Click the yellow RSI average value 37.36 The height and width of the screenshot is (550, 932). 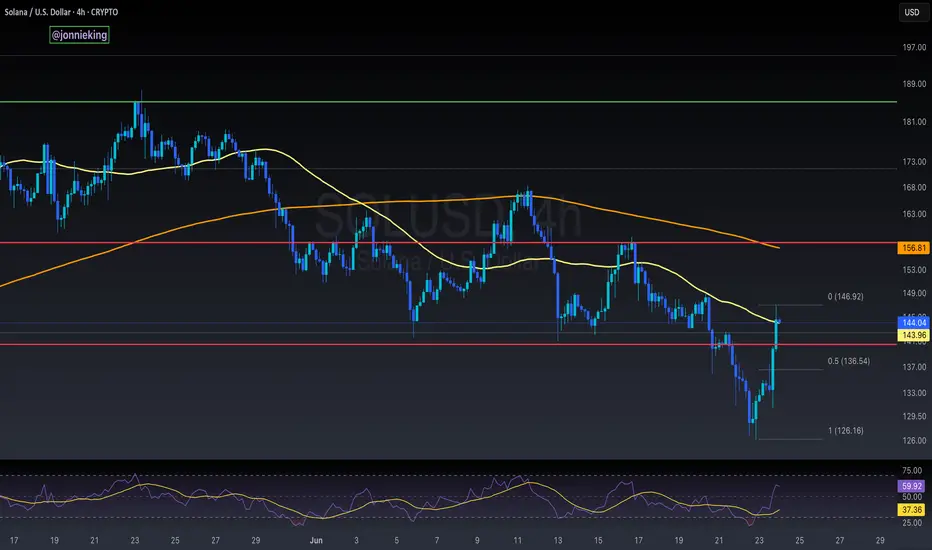pyautogui.click(x=911, y=510)
